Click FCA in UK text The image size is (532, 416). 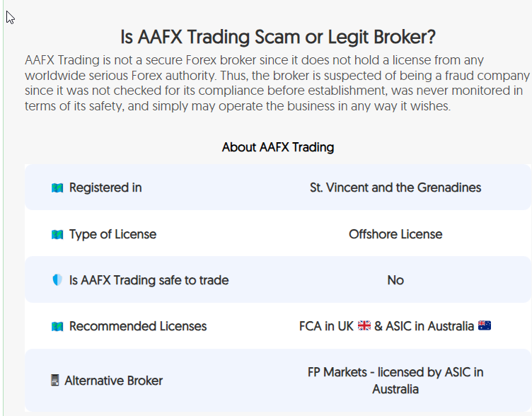[326, 326]
